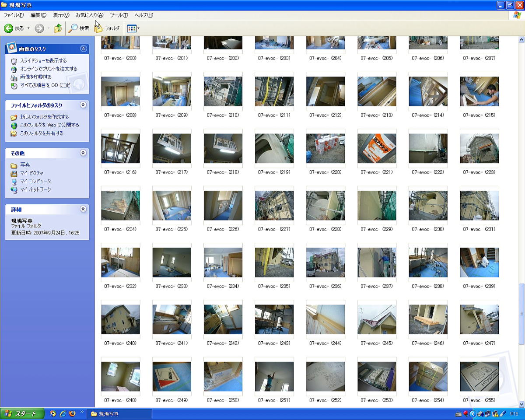Click the Start (スタート) button
Image resolution: width=525 pixels, height=420 pixels.
22,414
